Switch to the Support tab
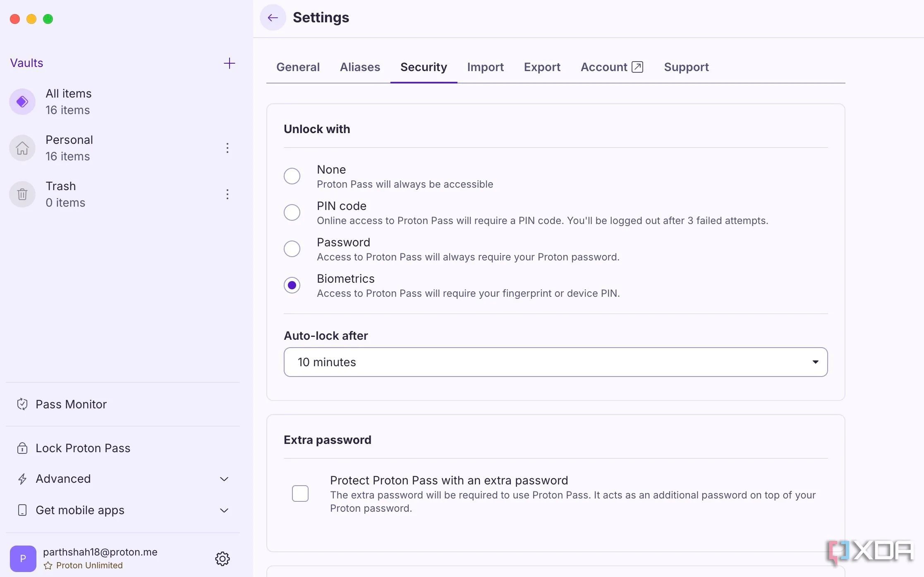 pyautogui.click(x=686, y=67)
